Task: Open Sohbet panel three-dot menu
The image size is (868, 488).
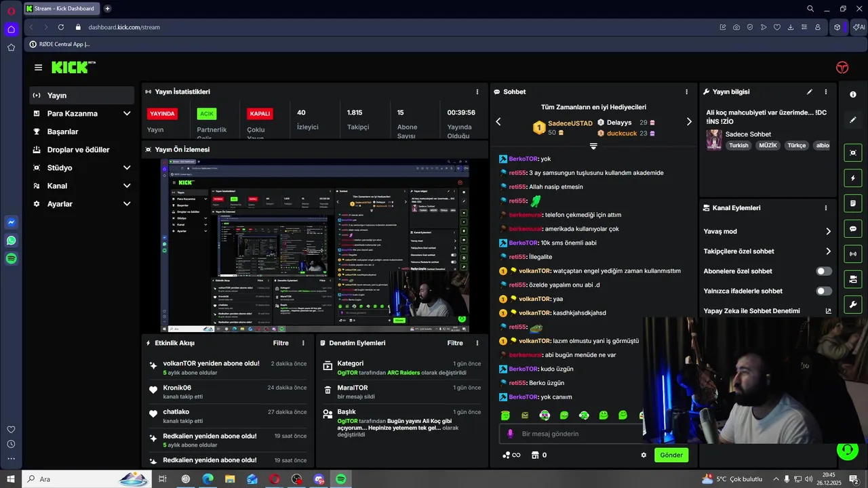Action: click(x=686, y=91)
